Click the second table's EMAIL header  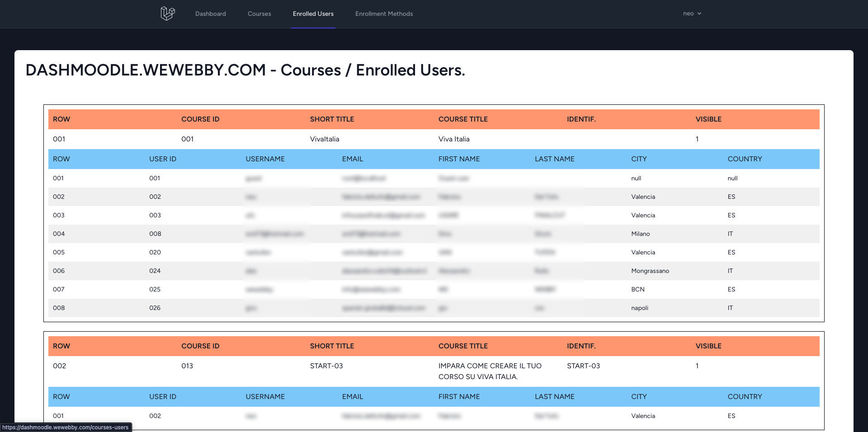point(353,397)
